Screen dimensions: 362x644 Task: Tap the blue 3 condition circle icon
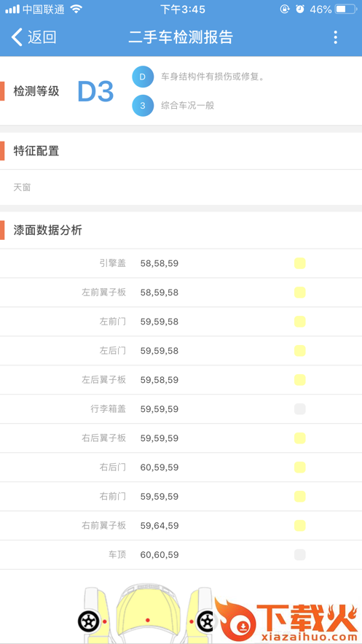(143, 106)
